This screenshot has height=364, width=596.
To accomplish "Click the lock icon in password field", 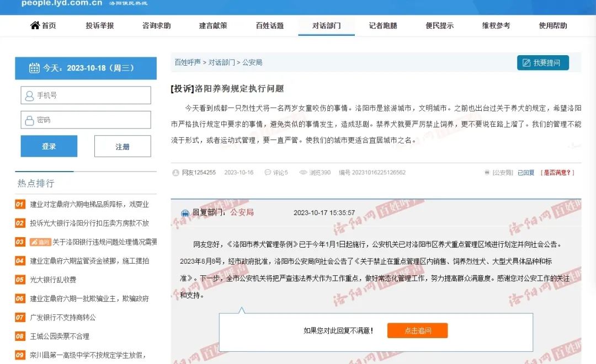I will point(29,120).
